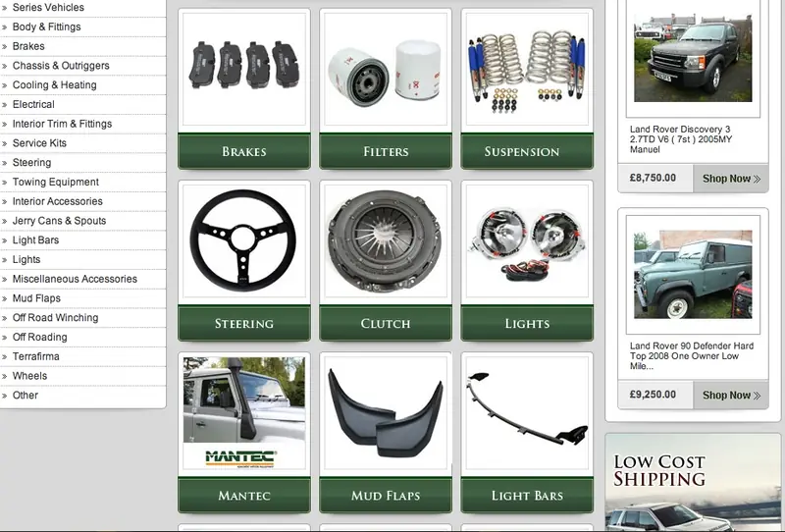Viewport: 785px width, 532px height.
Task: Open Steering in the sidebar list
Action: [31, 163]
